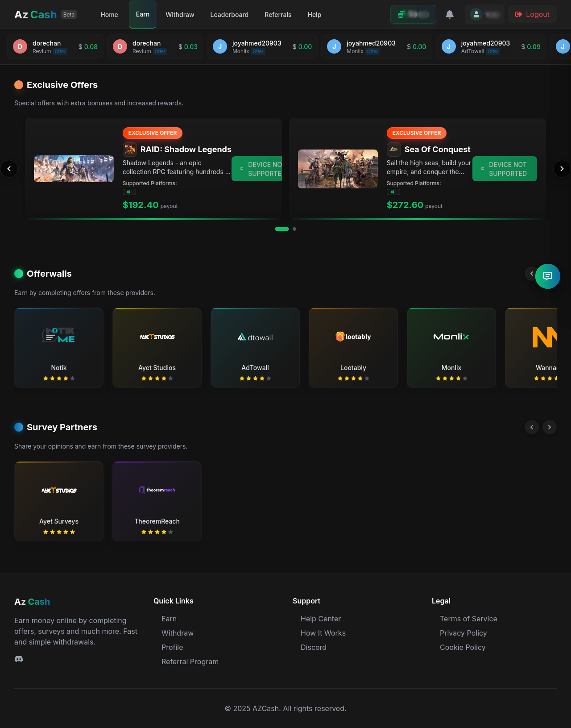Viewport: 571px width, 728px height.
Task: Click the Sea Of Conquest app icon
Action: click(x=394, y=149)
